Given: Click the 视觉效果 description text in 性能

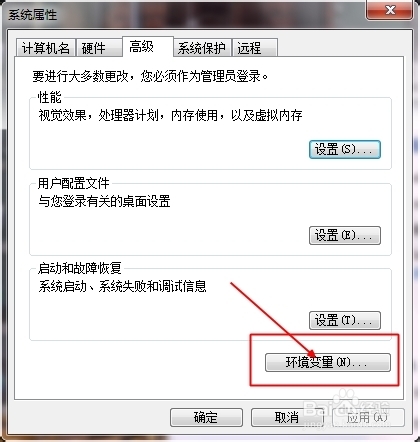Looking at the screenshot, I should click(170, 115).
